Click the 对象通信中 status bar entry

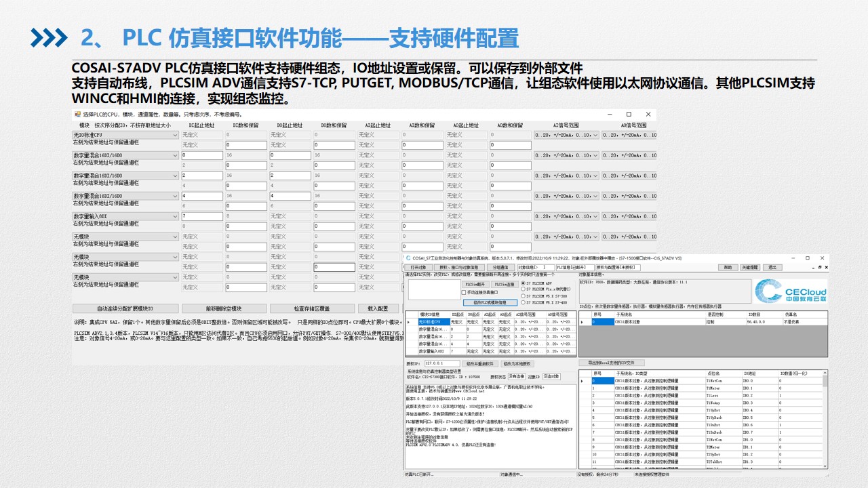pos(511,474)
